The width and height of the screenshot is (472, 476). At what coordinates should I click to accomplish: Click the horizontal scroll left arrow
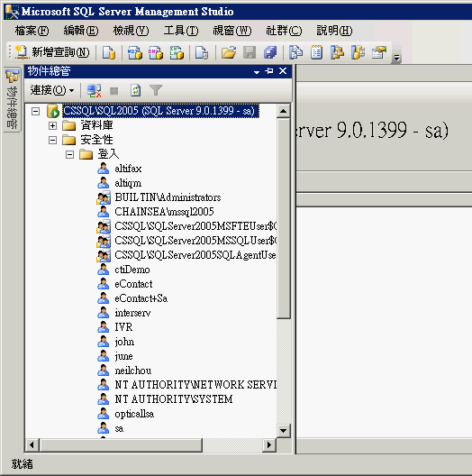point(32,445)
